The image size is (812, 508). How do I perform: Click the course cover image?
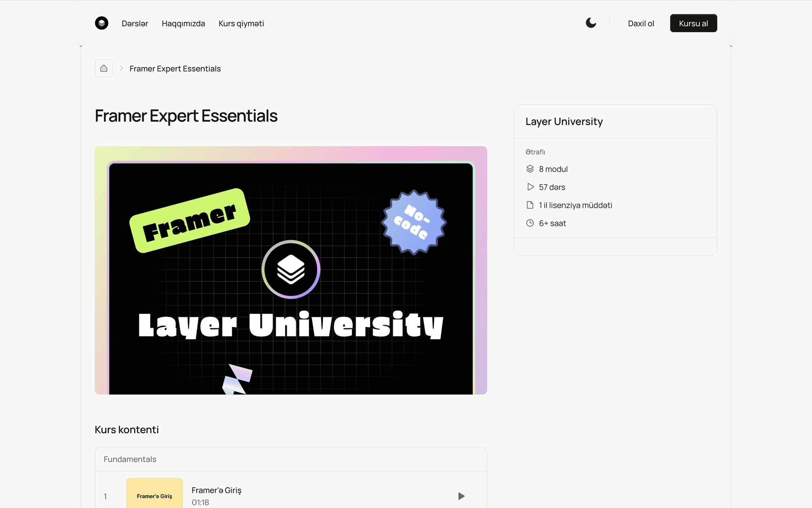click(x=291, y=270)
